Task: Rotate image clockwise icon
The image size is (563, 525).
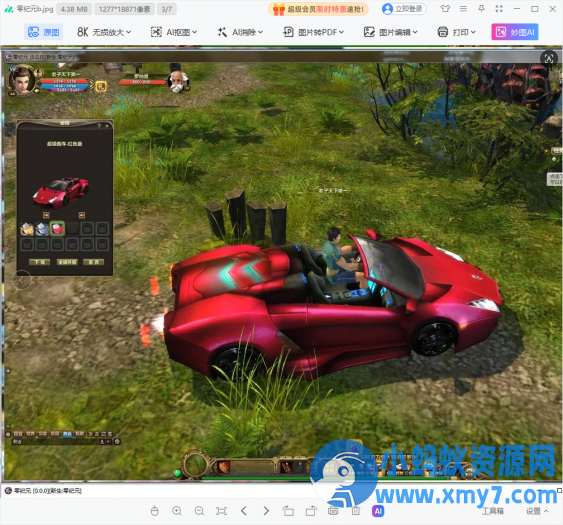Action: 311,511
